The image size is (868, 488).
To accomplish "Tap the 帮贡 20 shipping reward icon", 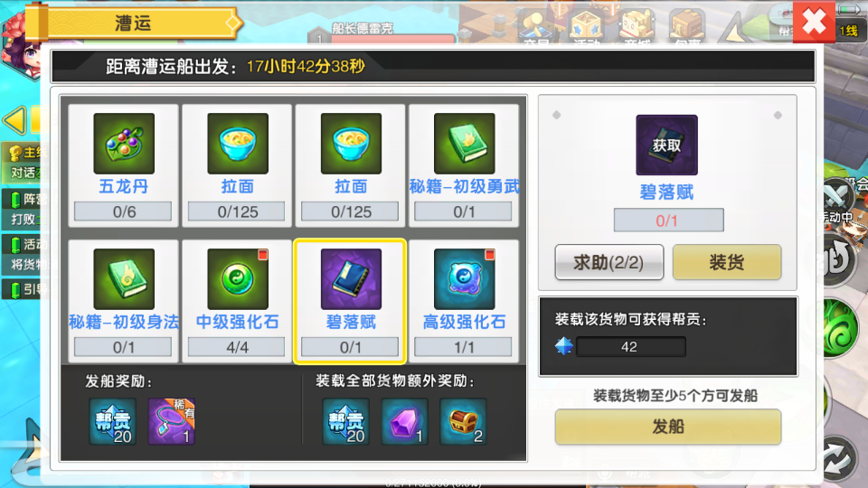I will pos(113,422).
